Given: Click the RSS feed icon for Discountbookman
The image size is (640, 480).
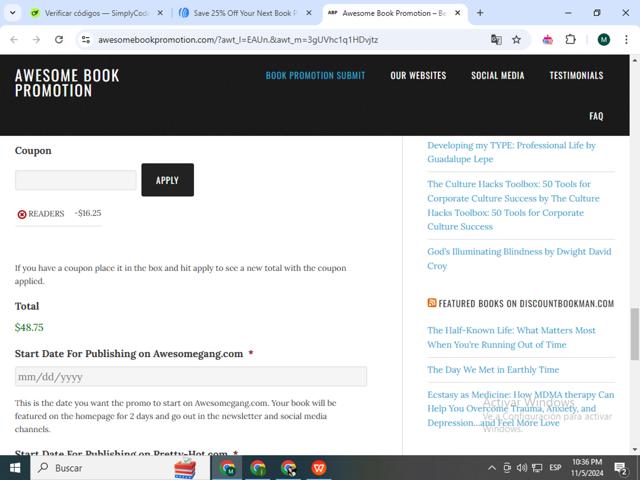Looking at the screenshot, I should [432, 302].
